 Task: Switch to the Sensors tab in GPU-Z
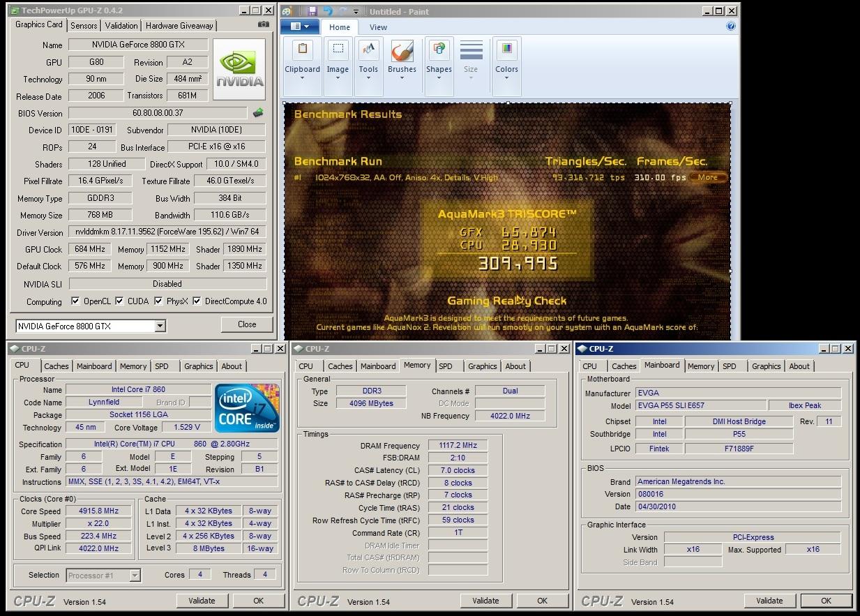(84, 26)
